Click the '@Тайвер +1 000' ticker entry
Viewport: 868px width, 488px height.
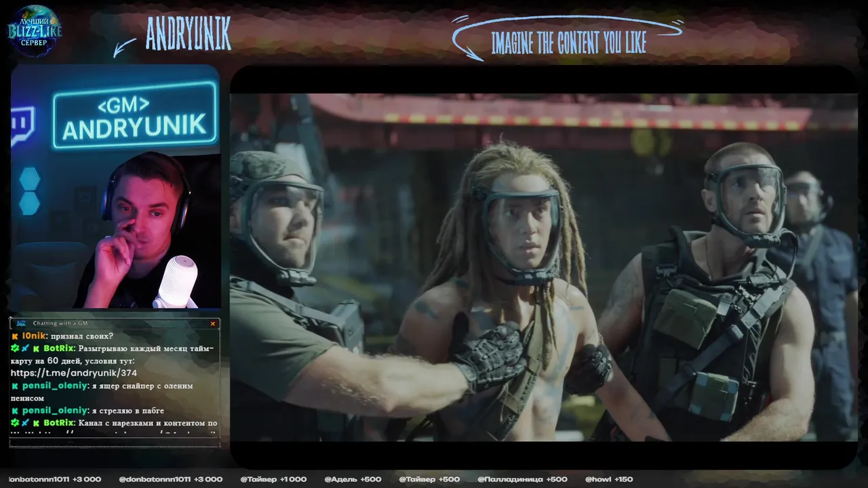click(273, 479)
